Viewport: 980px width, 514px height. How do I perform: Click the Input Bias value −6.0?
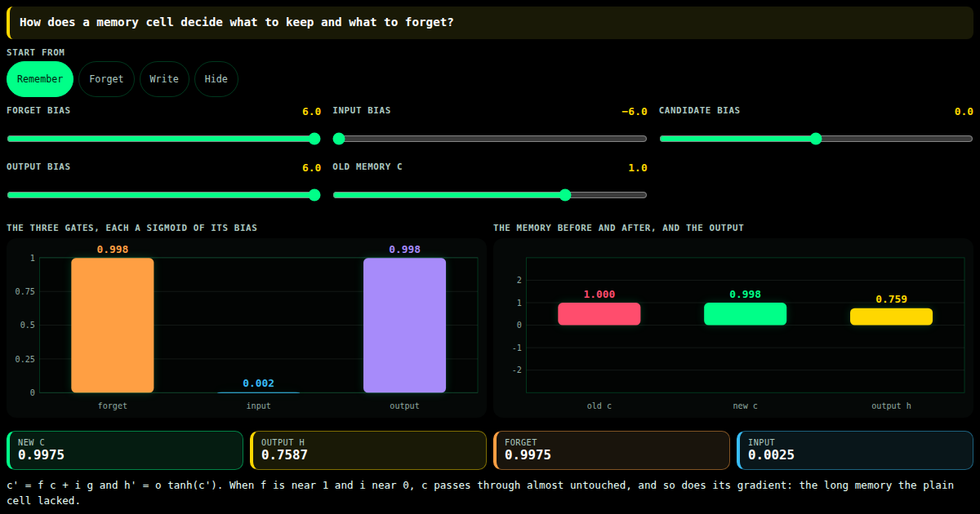click(x=635, y=112)
